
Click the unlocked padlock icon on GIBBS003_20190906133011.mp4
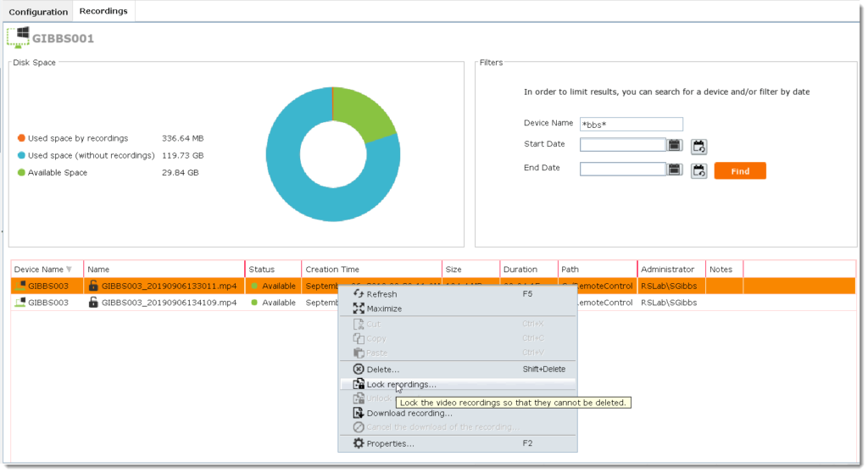[x=93, y=287]
